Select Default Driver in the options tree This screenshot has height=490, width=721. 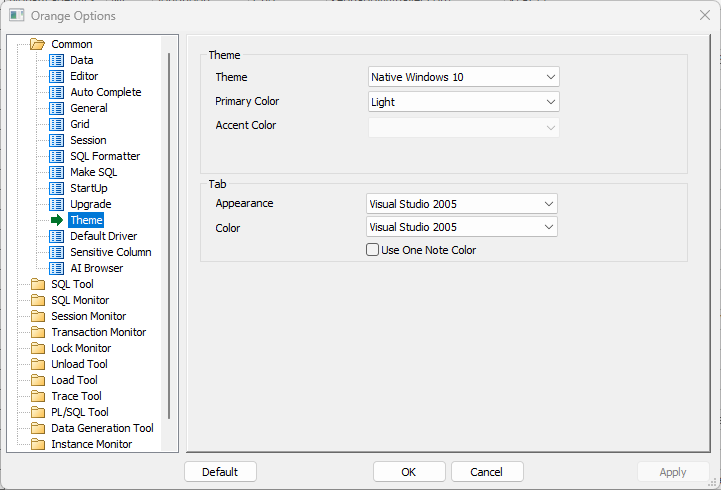click(x=102, y=236)
